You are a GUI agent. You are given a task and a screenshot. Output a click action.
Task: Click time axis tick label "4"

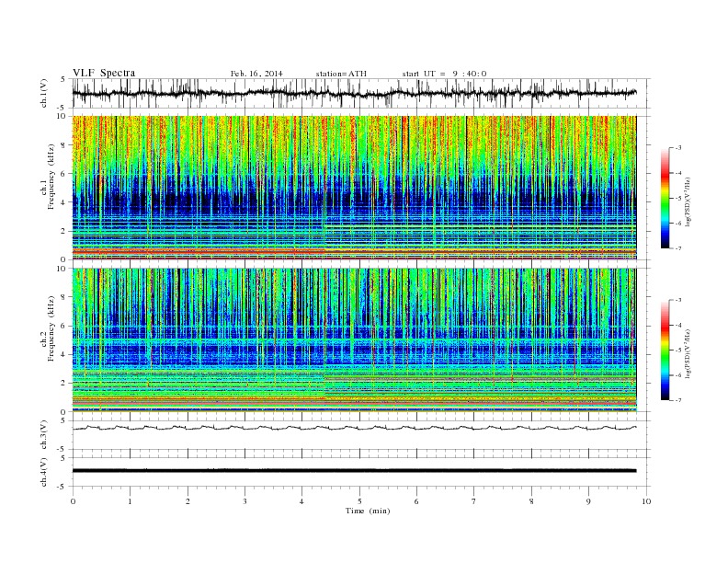(301, 501)
